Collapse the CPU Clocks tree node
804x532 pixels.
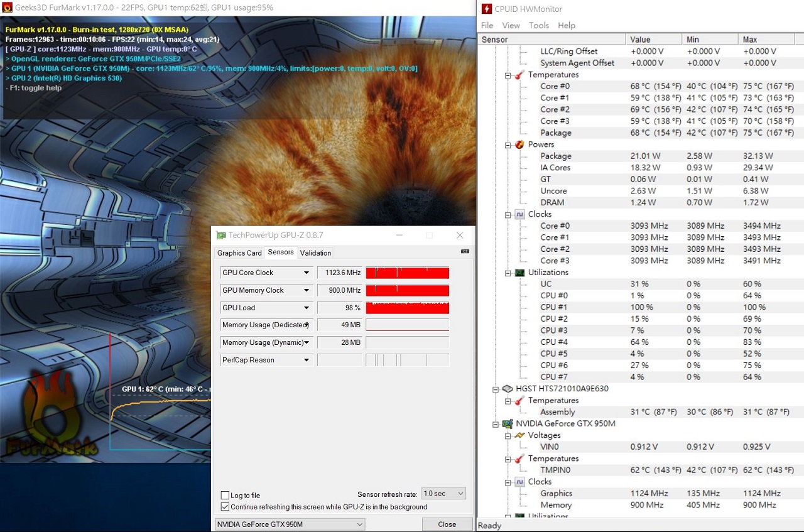(x=508, y=214)
